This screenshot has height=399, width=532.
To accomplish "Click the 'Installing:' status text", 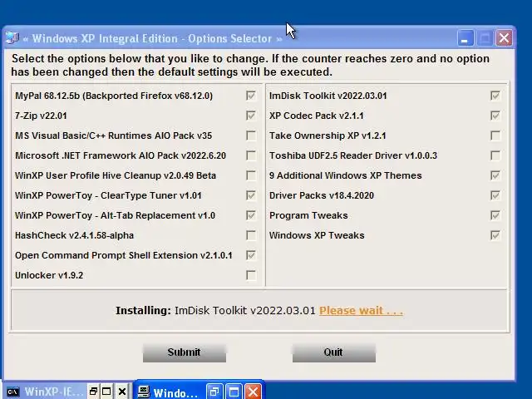I will pos(144,310).
